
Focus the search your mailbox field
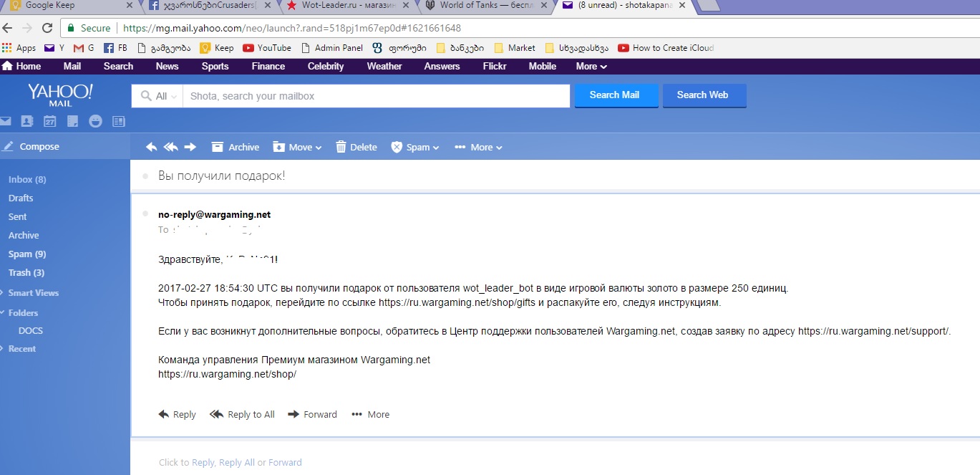point(377,96)
